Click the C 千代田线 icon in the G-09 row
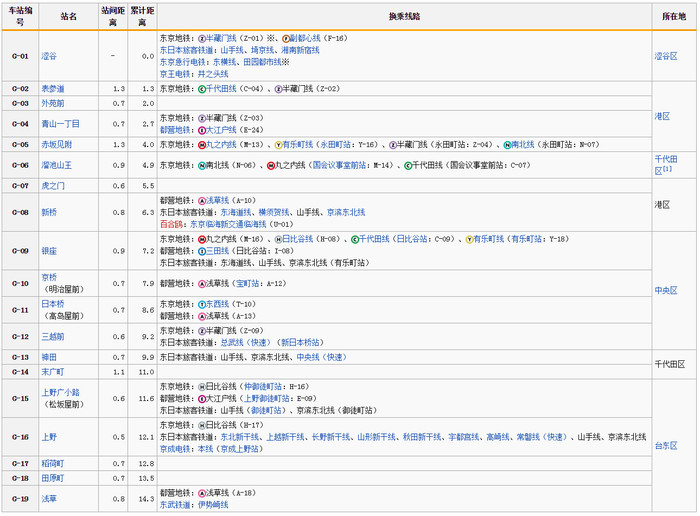 tap(355, 239)
